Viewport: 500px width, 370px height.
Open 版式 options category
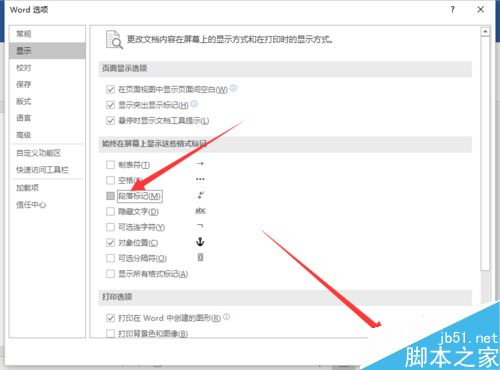click(47, 101)
